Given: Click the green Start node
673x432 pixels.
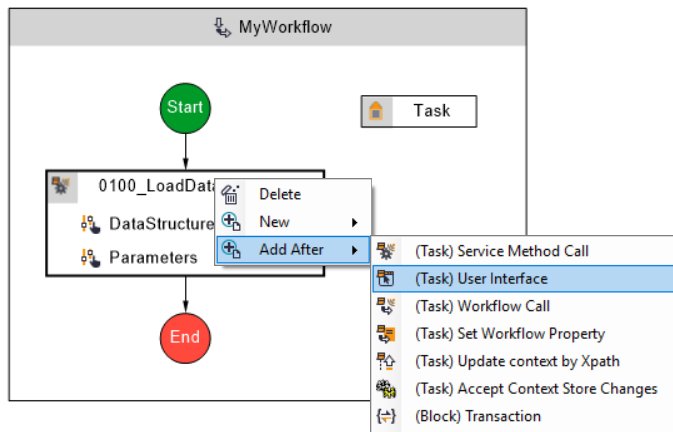Looking at the screenshot, I should pos(185,107).
